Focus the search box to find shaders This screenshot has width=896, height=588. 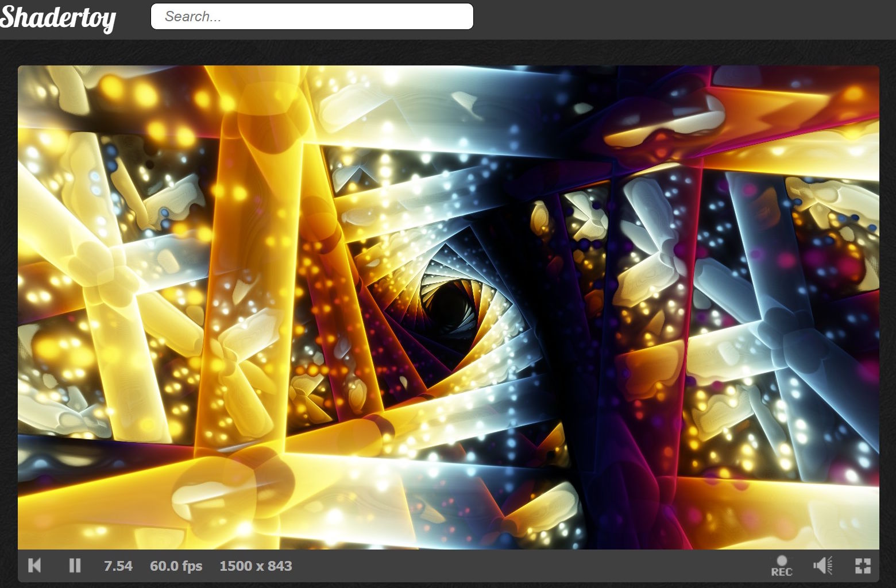coord(312,17)
